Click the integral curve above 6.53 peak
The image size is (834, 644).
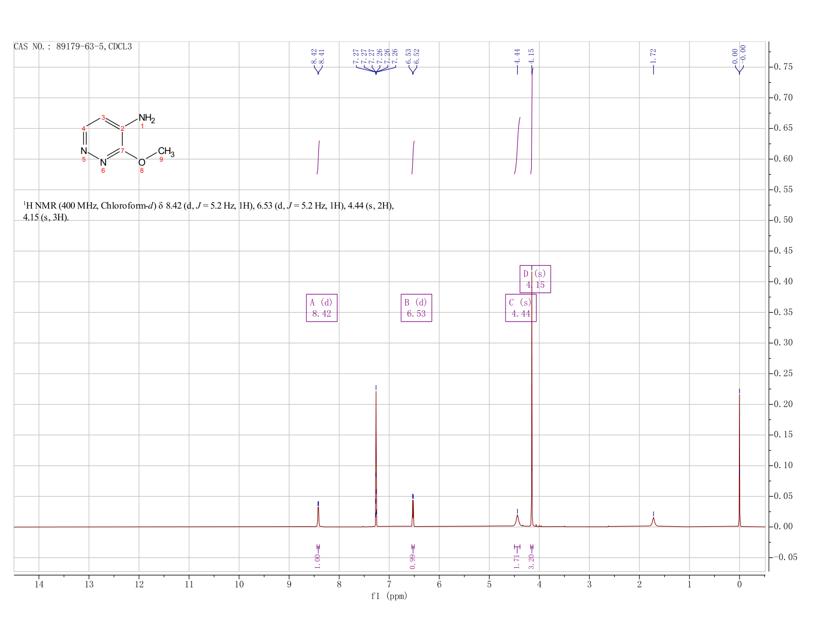[413, 157]
